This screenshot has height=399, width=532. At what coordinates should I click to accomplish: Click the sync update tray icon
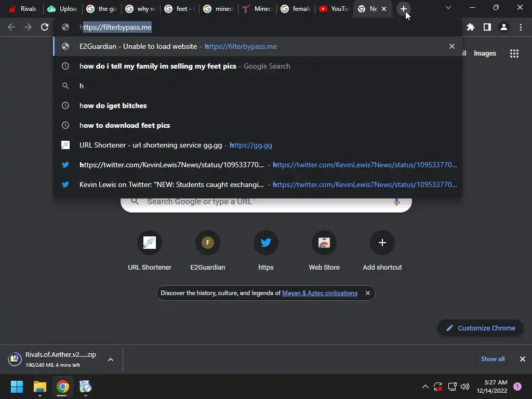(438, 387)
